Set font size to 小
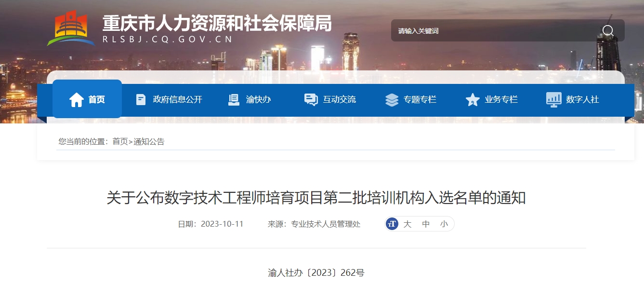 tap(444, 224)
